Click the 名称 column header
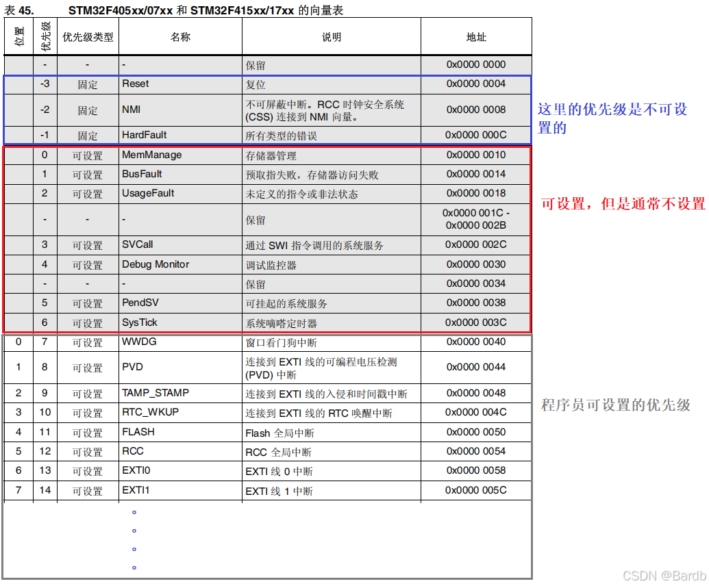The image size is (709, 588). 180,37
